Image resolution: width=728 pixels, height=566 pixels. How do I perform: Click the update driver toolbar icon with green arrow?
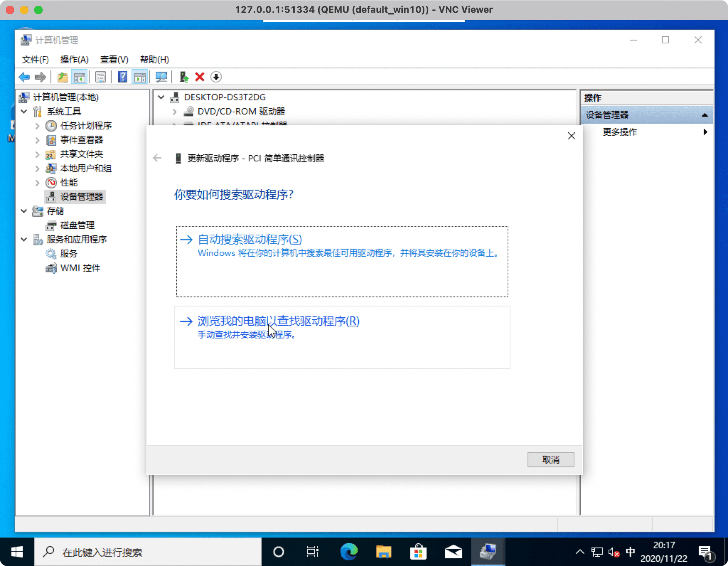[x=184, y=77]
